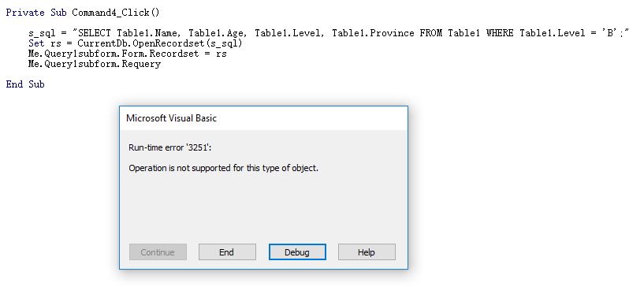This screenshot has height=287, width=644.
Task: Click the FROM keyword in the SQL string
Action: tap(431, 33)
